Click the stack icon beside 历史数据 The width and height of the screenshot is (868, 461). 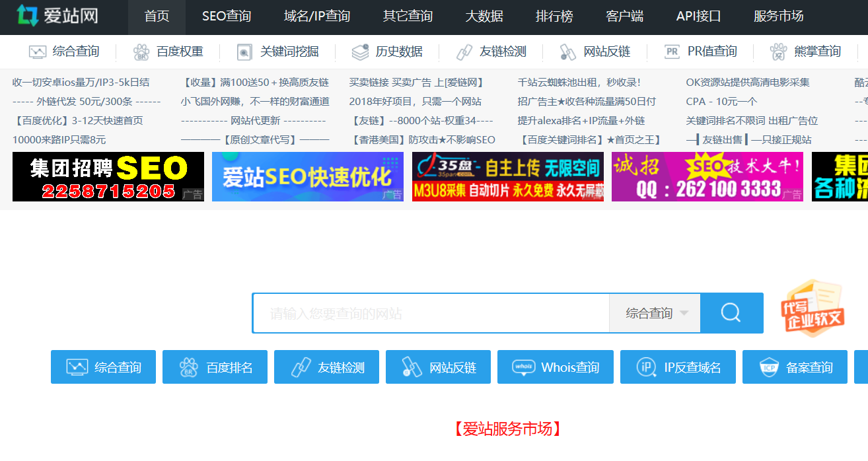tap(360, 52)
